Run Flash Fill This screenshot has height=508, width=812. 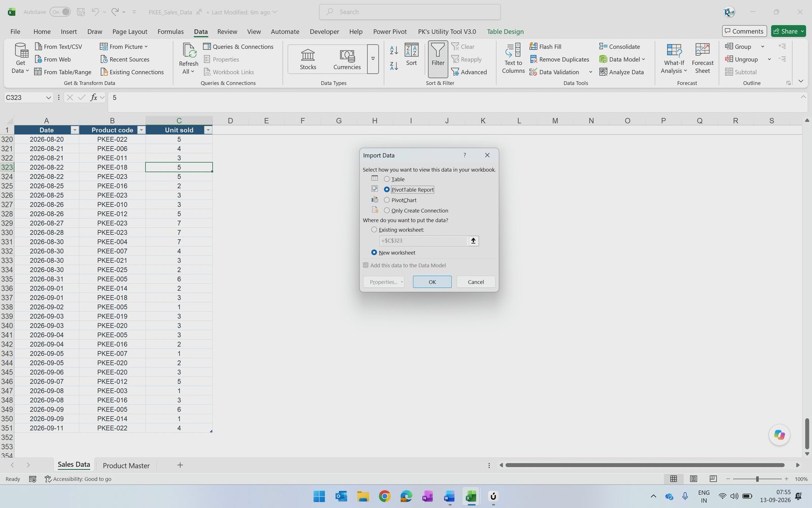pos(546,46)
